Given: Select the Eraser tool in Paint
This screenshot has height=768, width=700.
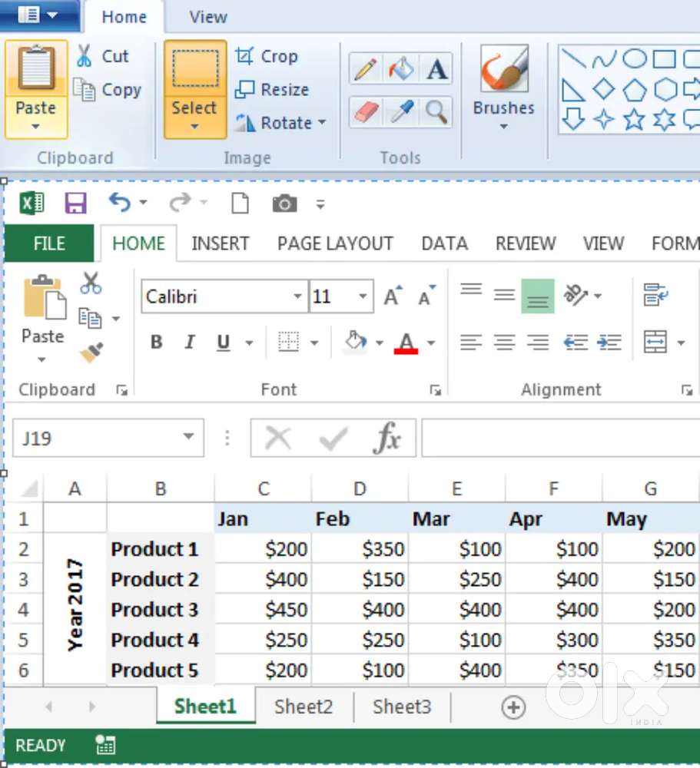Looking at the screenshot, I should 366,113.
